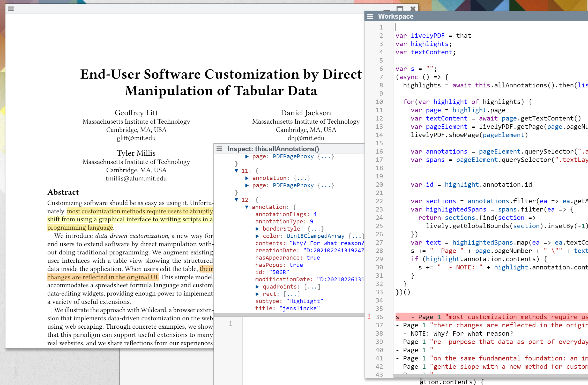Click the red error marker on line 36
Viewport: 588px width, 385px height.
369,317
